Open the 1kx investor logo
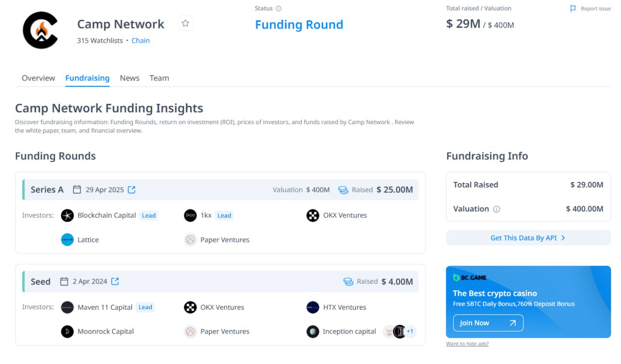621x364 pixels. coord(190,215)
